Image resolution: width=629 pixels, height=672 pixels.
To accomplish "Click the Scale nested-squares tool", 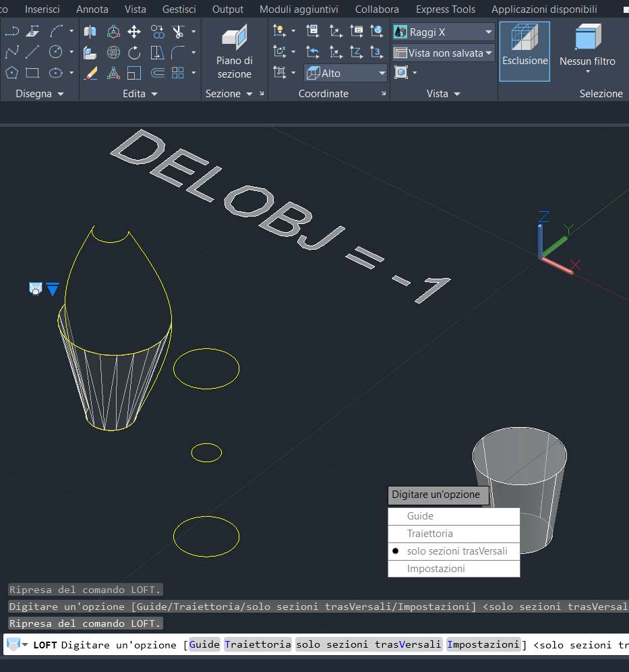I will pos(134,73).
